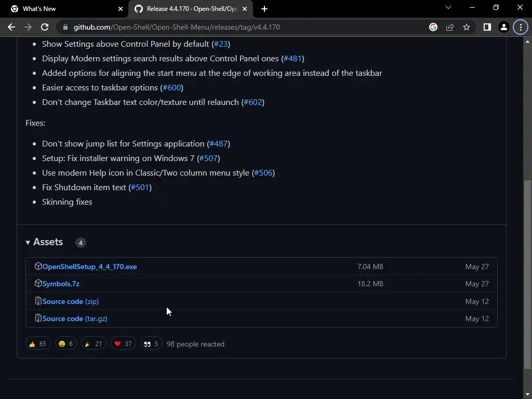Viewport: 532px width, 399px height.
Task: Bookmark this page with the star
Action: pyautogui.click(x=467, y=27)
